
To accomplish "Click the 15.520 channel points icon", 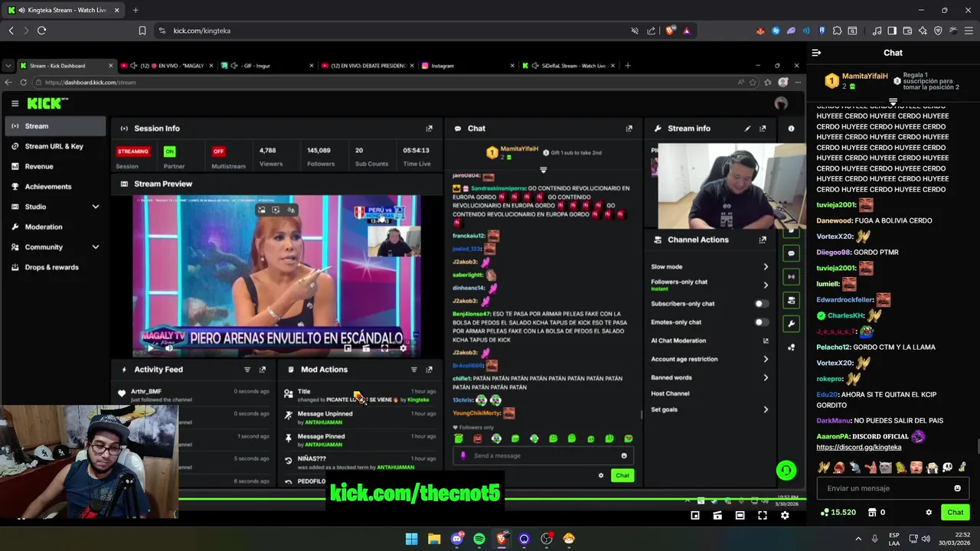I will (824, 513).
